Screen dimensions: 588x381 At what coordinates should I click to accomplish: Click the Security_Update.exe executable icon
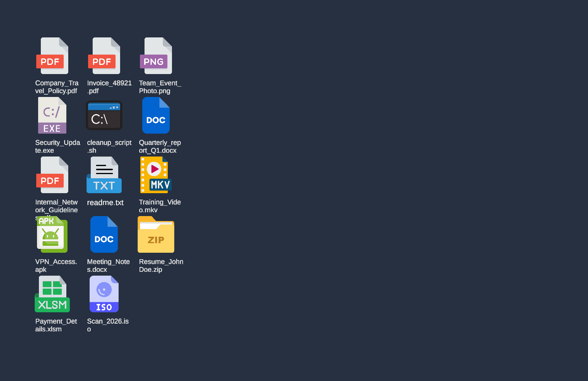coord(52,116)
